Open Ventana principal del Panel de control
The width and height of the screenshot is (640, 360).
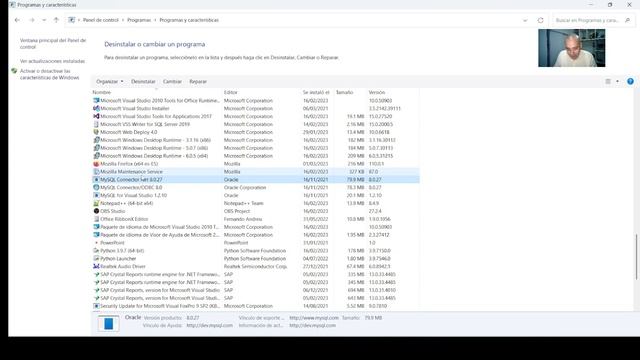[53, 44]
